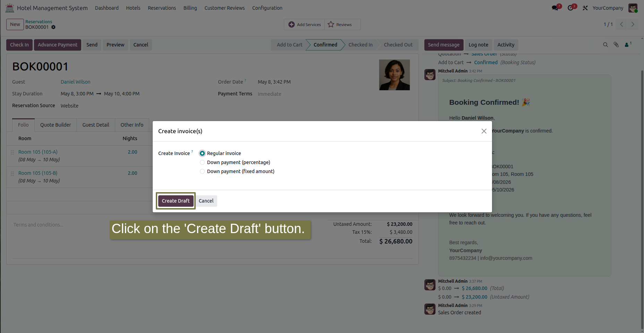Click Log note in chatter

click(478, 45)
